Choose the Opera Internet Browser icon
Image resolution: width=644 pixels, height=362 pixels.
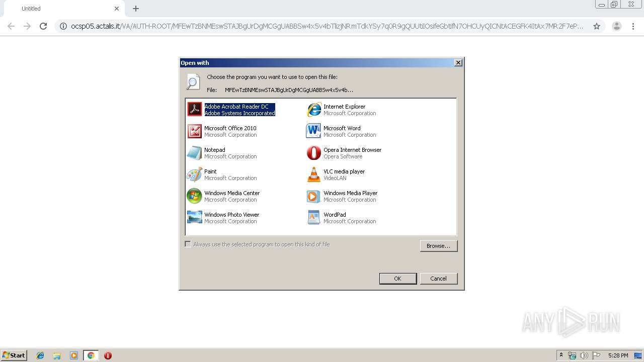pos(314,152)
